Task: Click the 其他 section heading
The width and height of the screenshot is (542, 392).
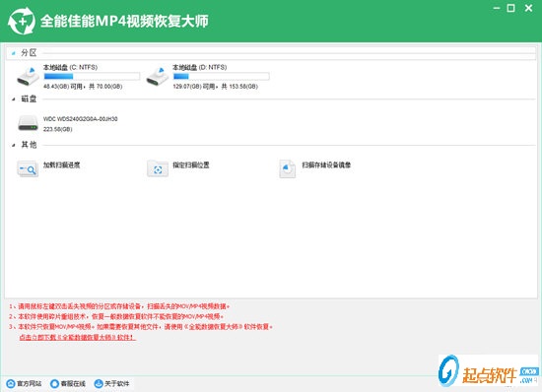Action: point(29,145)
